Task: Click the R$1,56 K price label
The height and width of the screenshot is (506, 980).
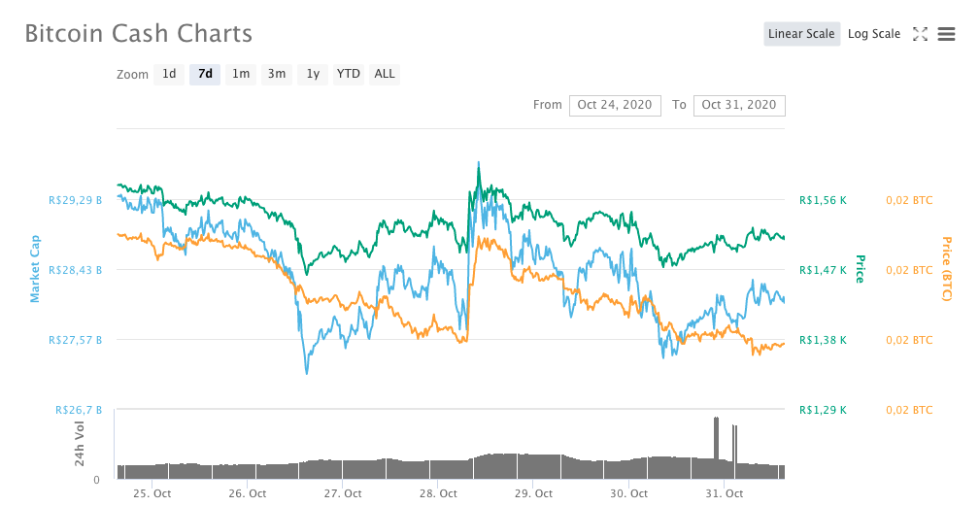Action: pyautogui.click(x=823, y=200)
